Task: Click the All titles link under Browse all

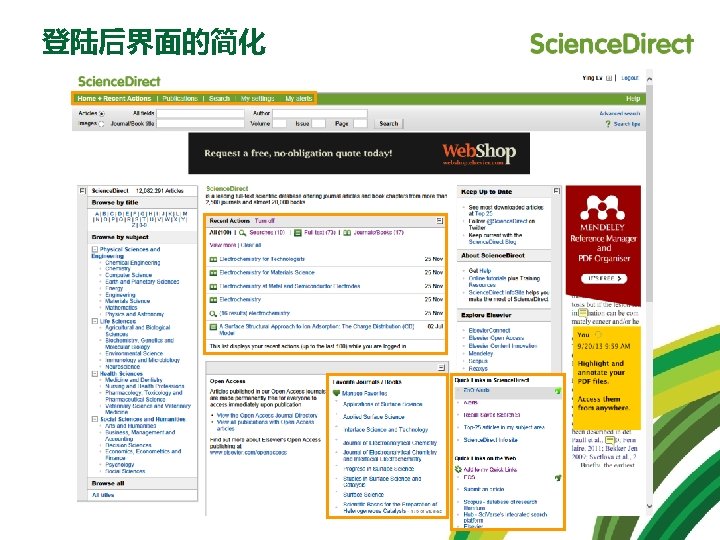Action: [x=103, y=495]
